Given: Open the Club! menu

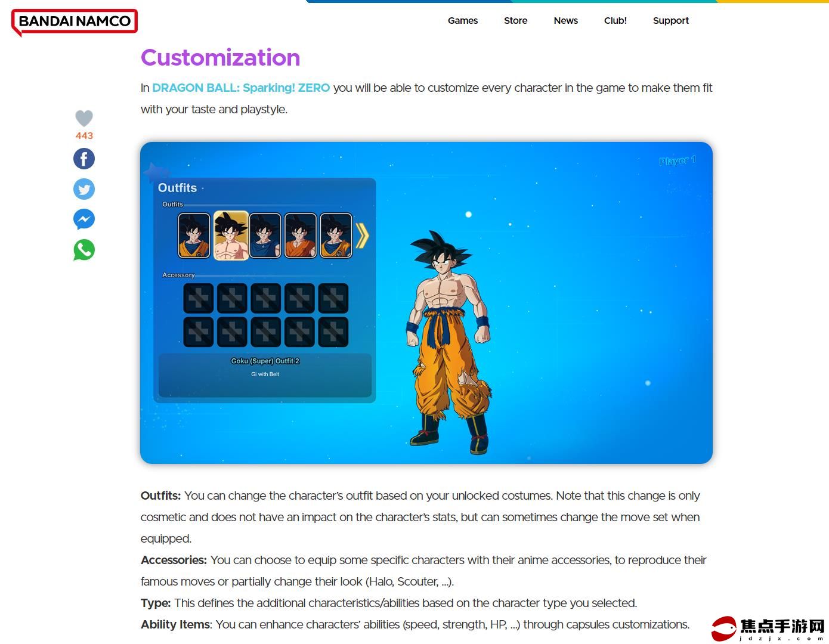Looking at the screenshot, I should tap(615, 20).
